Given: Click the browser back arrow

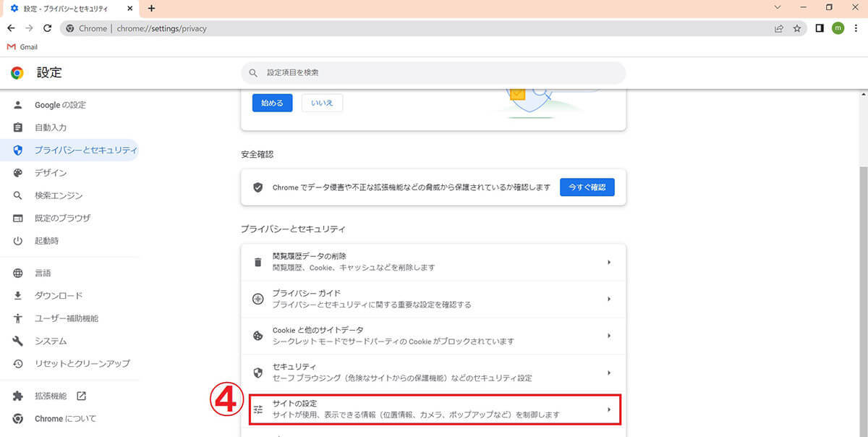Looking at the screenshot, I should 11,28.
